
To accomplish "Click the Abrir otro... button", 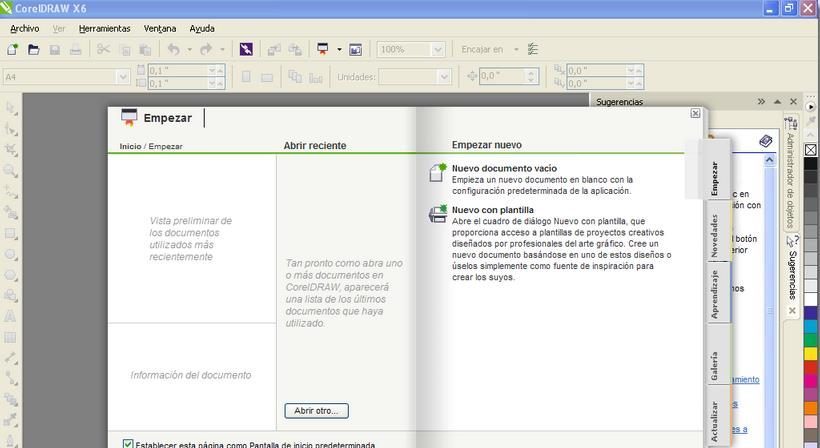I will coord(316,411).
